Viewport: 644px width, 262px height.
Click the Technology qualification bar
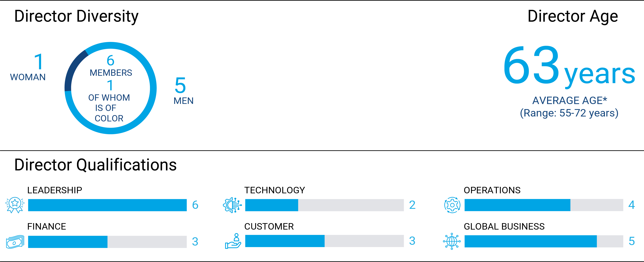pyautogui.click(x=324, y=205)
